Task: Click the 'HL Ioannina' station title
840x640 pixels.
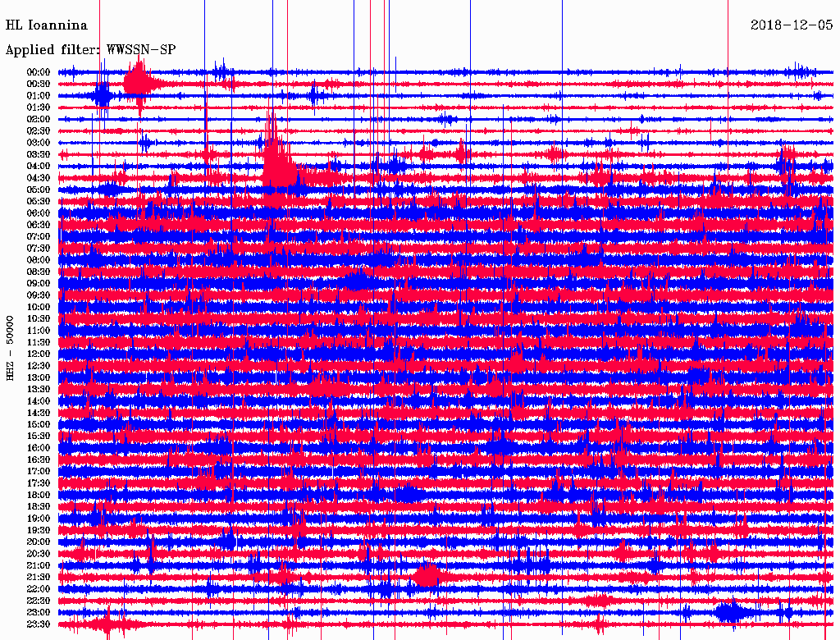Action: pyautogui.click(x=47, y=25)
